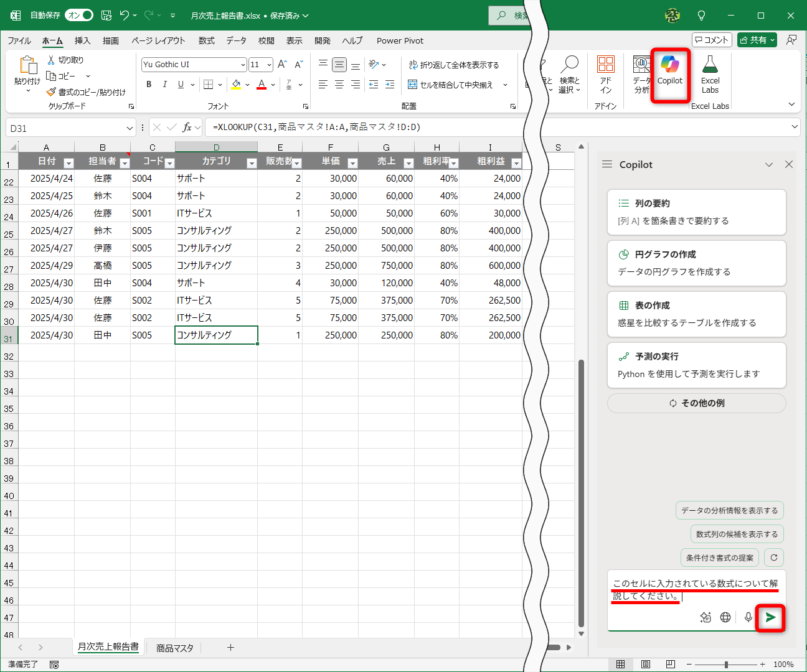Open the データ分析 tool in the ribbon
Viewport: 807px width, 672px height.
tap(641, 75)
